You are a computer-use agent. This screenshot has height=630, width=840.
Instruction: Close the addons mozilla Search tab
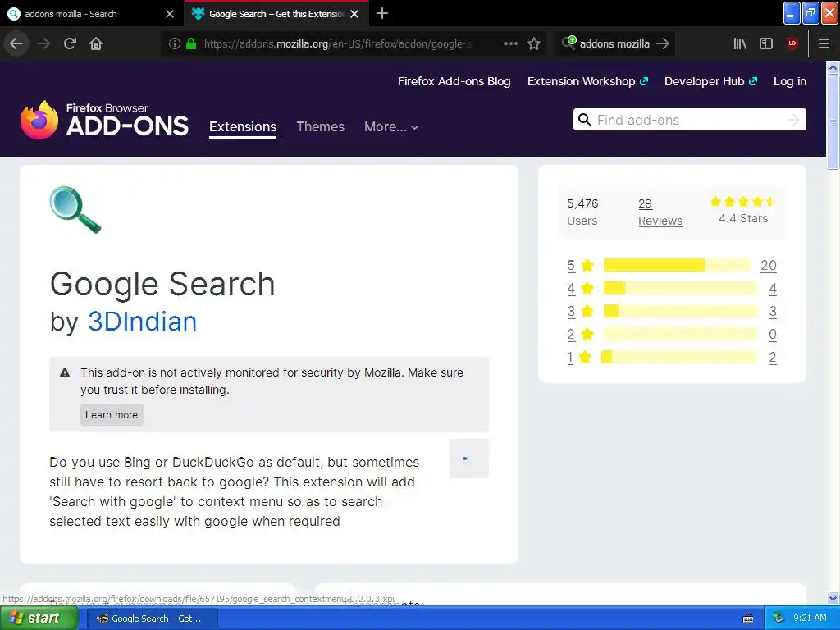[170, 14]
